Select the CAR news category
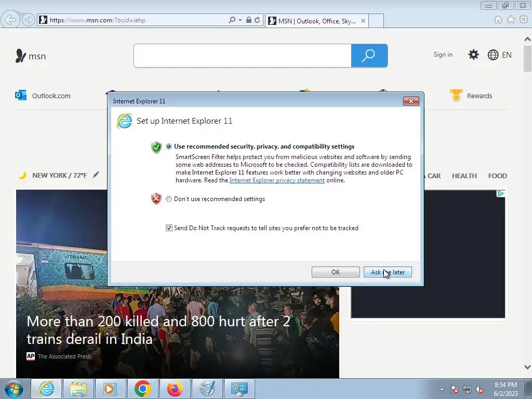This screenshot has width=532, height=399. 434,176
